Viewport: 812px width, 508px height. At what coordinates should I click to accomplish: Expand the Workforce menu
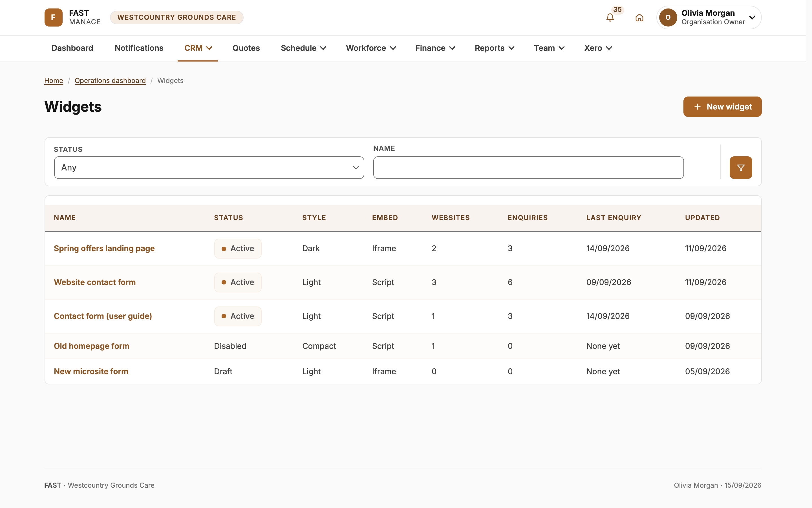pyautogui.click(x=371, y=48)
